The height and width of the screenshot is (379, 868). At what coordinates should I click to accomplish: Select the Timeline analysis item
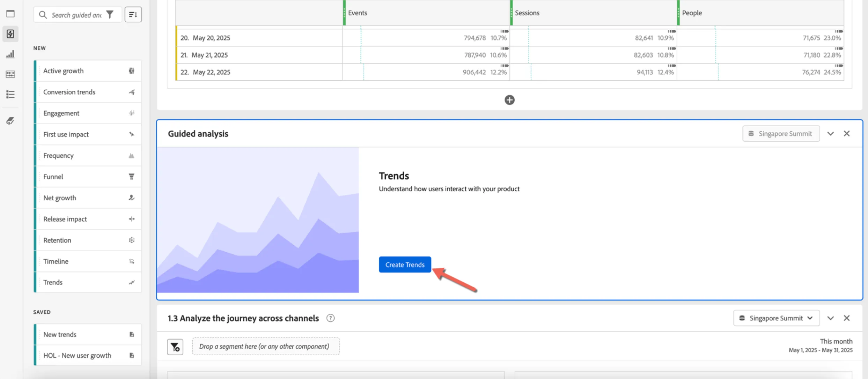coord(88,261)
